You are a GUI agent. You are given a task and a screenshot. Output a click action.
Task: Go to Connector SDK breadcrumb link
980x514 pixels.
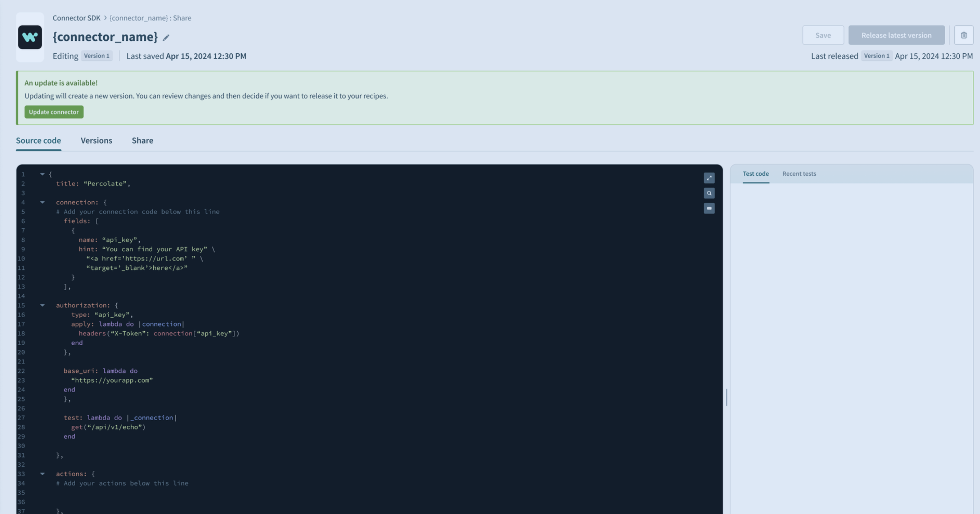pos(76,18)
